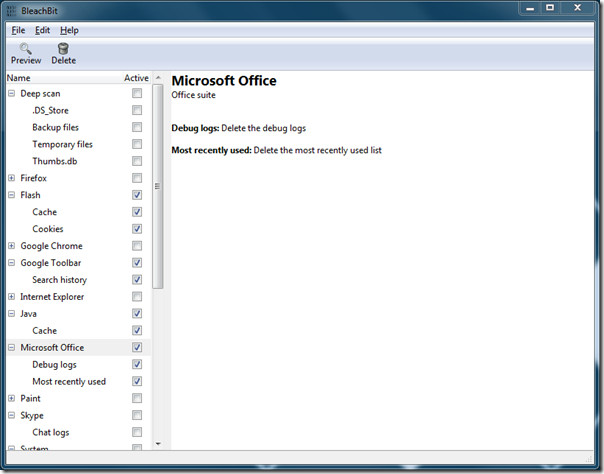Select the Internet Explorer row

coord(79,297)
